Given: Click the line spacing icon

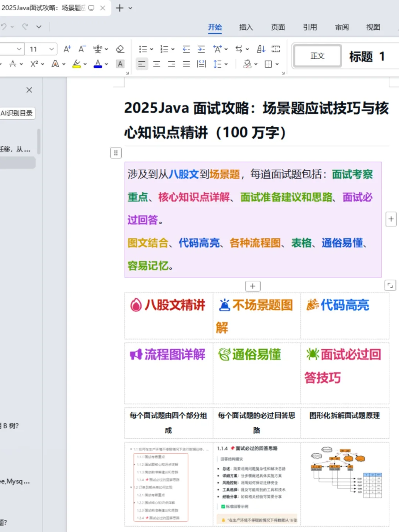Looking at the screenshot, I should 218,64.
